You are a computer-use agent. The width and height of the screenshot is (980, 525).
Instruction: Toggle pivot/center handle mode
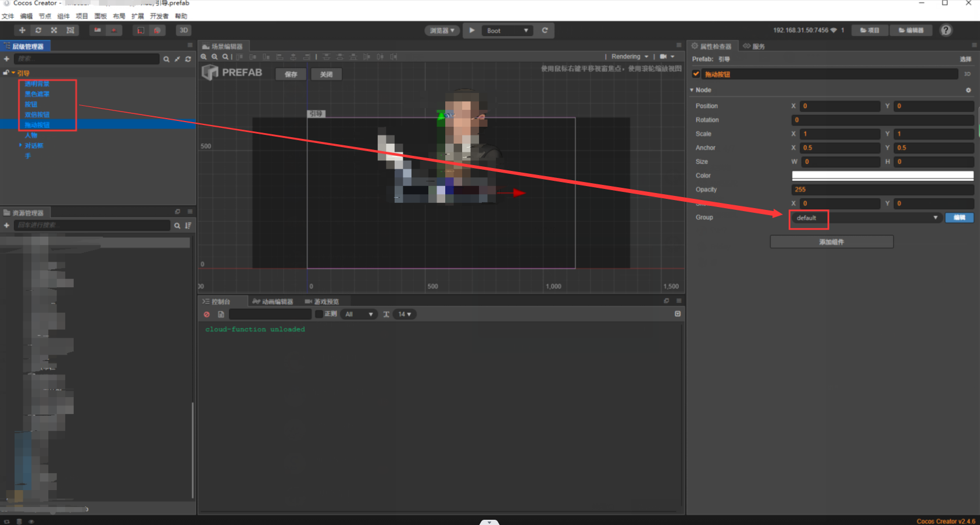coord(98,30)
